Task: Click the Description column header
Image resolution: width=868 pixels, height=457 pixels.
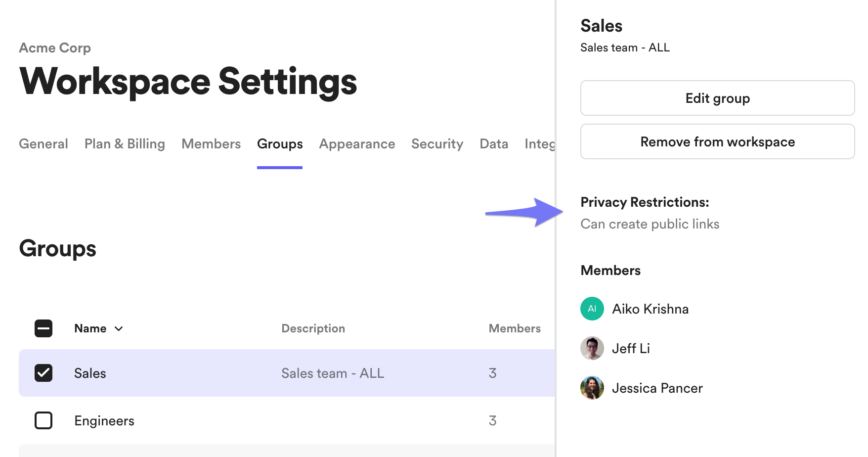Action: 313,328
